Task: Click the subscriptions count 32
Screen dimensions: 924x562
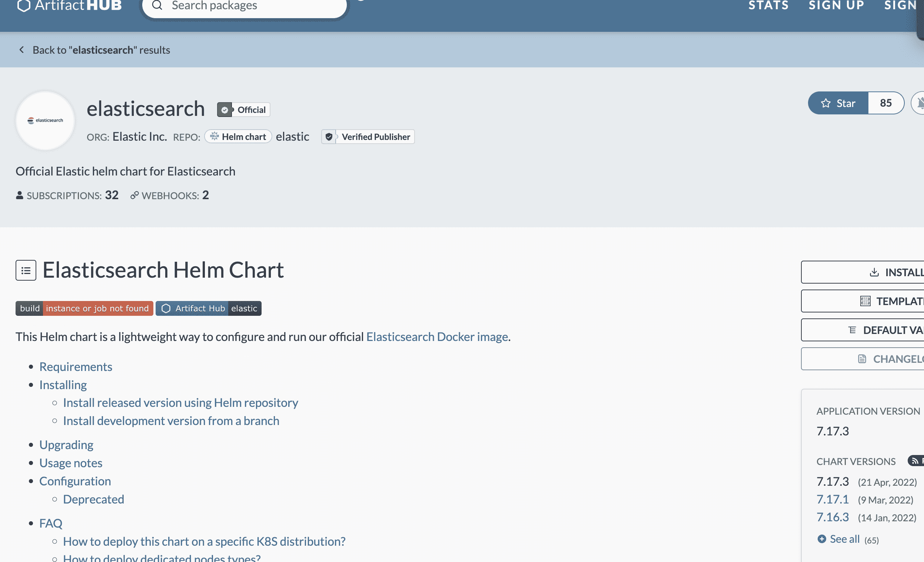Action: tap(112, 195)
